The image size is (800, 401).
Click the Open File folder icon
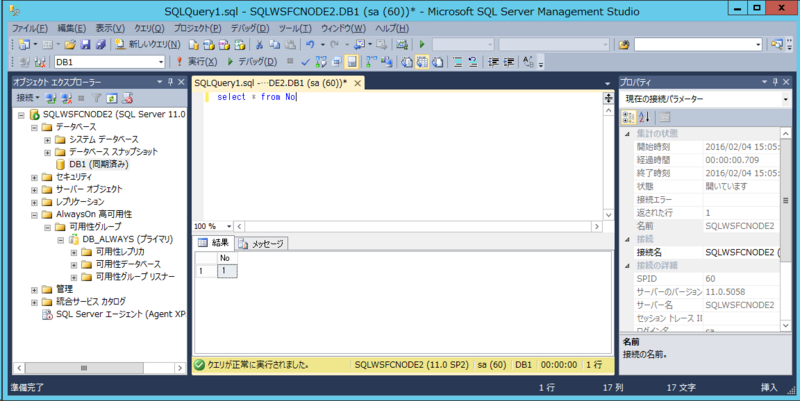coord(70,45)
